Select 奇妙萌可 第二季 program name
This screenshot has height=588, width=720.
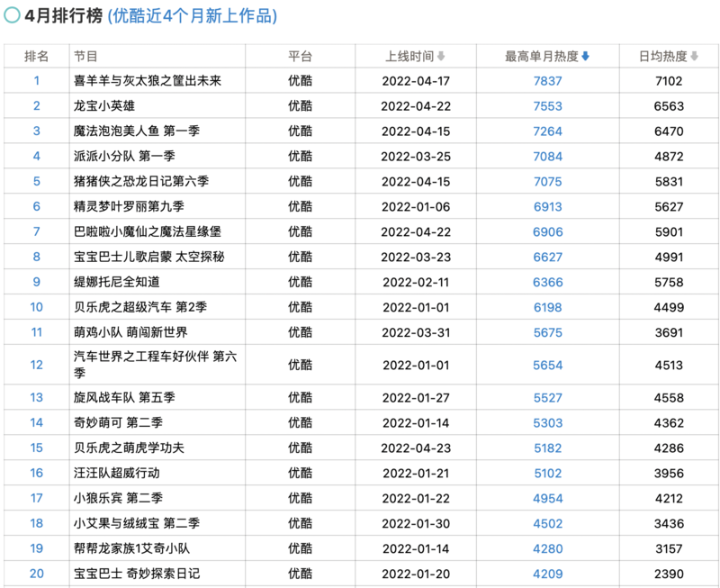[119, 422]
